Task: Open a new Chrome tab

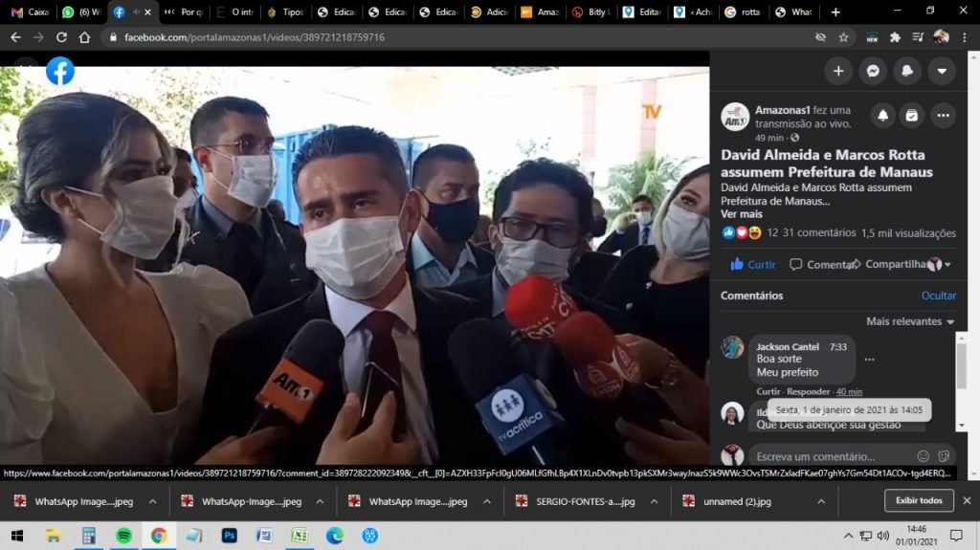Action: point(835,11)
